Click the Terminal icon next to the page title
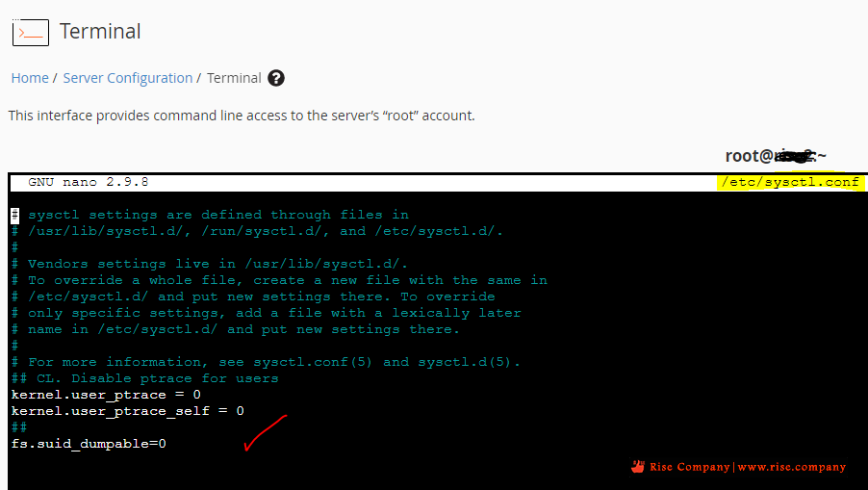 pos(31,32)
